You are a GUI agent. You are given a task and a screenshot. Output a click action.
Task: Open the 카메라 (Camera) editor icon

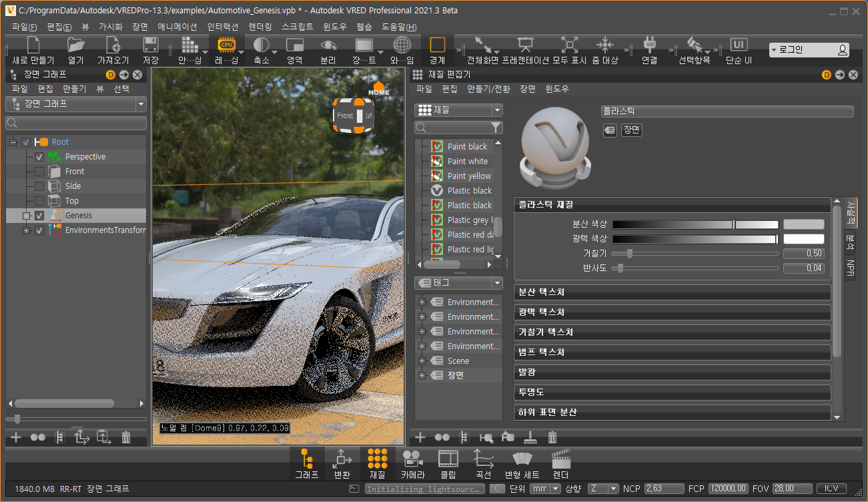pos(412,463)
